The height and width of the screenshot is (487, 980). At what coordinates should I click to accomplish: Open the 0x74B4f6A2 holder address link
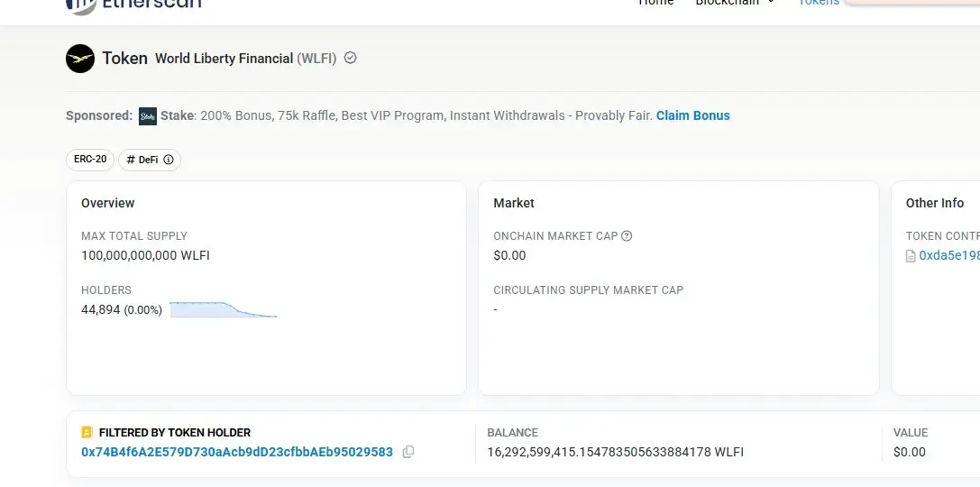[x=237, y=452]
